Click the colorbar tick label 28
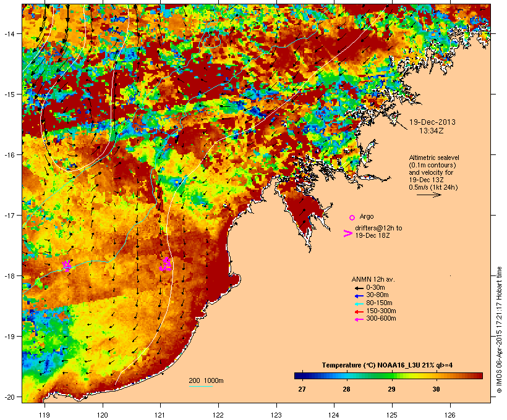507x420 pixels. tap(346, 389)
